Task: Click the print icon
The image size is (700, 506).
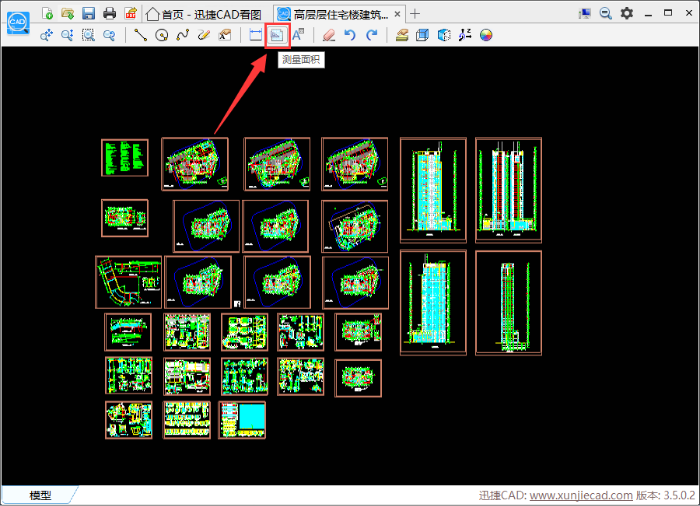Action: tap(109, 13)
